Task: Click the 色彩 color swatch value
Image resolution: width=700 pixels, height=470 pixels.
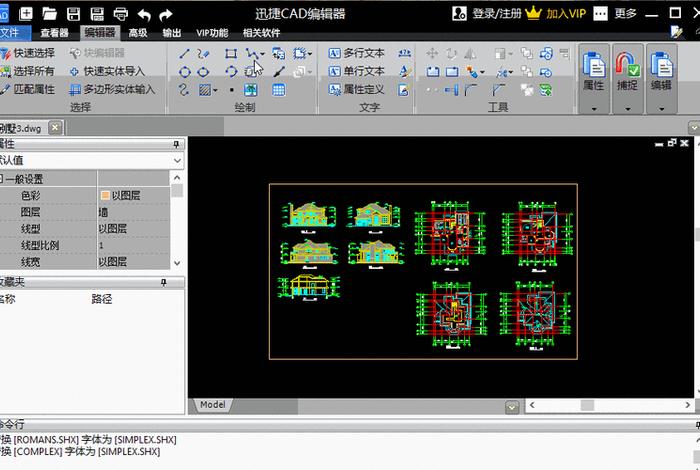Action: (x=105, y=195)
